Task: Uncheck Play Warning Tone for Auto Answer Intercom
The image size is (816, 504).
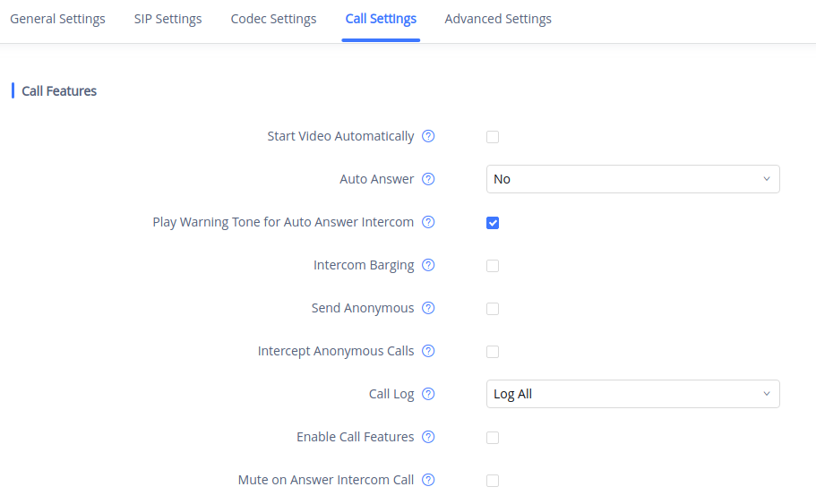Action: (493, 223)
